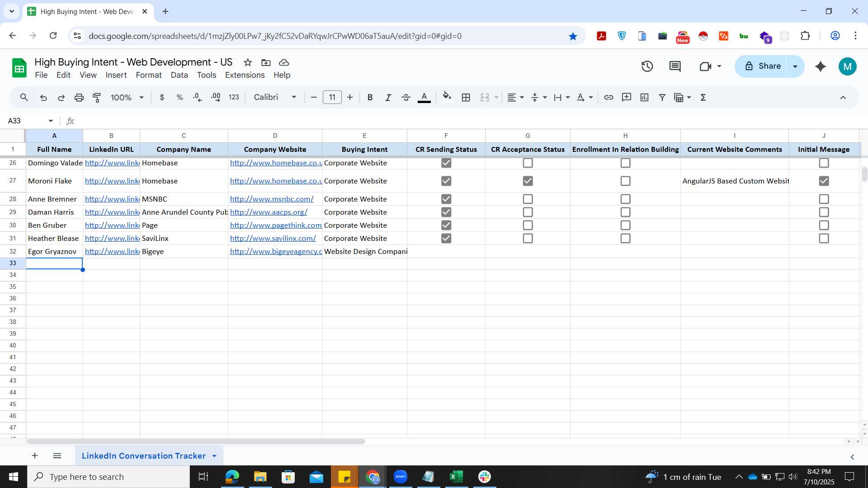This screenshot has height=488, width=868.
Task: Uncheck CR Sending Status for Ben Gruber
Action: click(x=446, y=225)
